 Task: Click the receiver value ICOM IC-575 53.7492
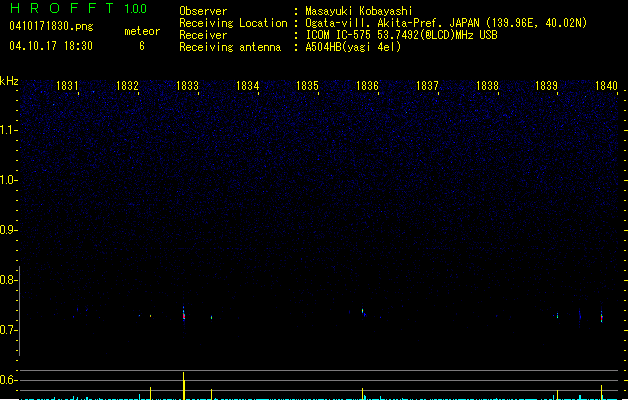401,35
